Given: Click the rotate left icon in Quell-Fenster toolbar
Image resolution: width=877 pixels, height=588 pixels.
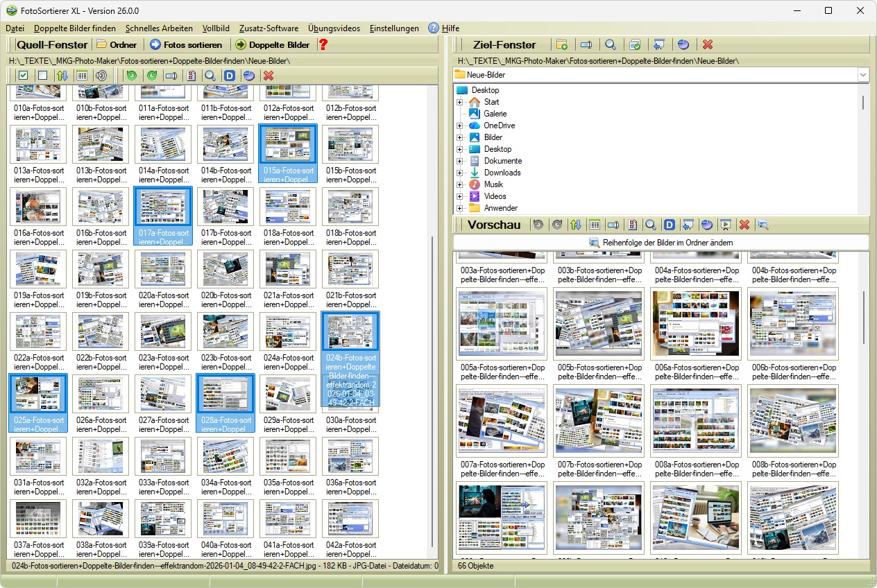Looking at the screenshot, I should pos(131,76).
